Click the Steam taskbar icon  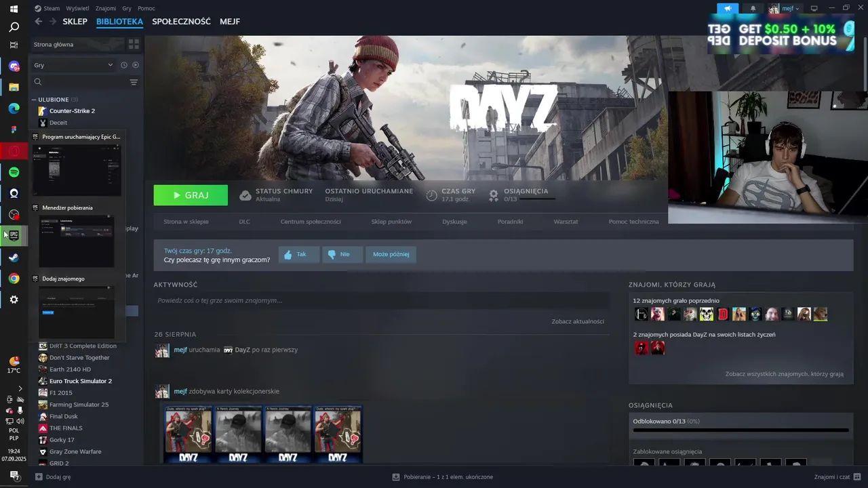click(14, 258)
